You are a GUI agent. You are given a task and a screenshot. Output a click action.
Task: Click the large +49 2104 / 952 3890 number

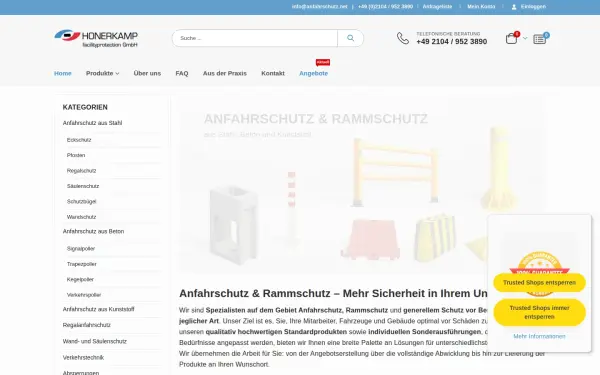[x=452, y=42]
